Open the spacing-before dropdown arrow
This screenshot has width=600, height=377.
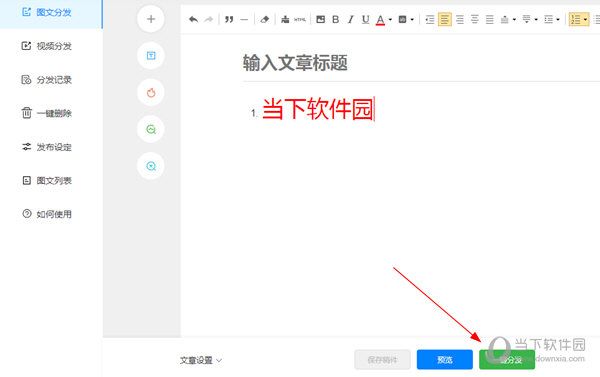pos(514,20)
